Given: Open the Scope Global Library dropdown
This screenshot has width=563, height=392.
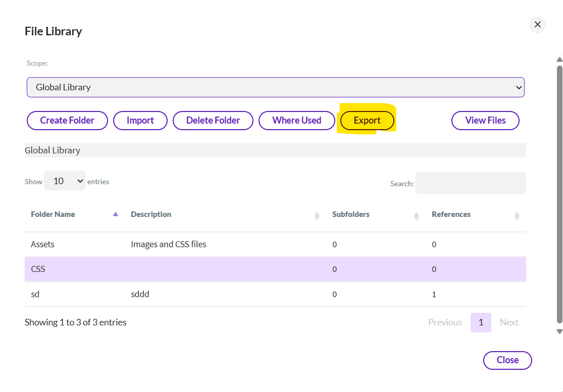Looking at the screenshot, I should [275, 87].
